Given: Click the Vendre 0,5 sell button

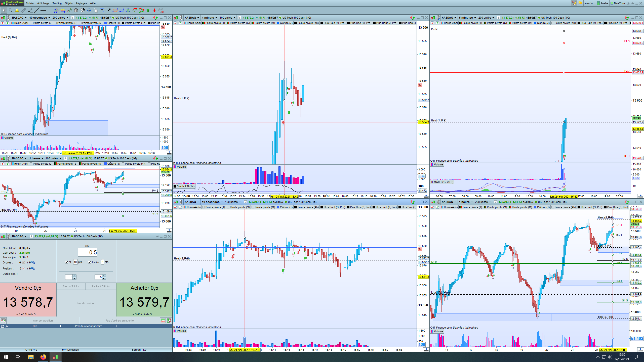Looking at the screenshot, I should [28, 299].
